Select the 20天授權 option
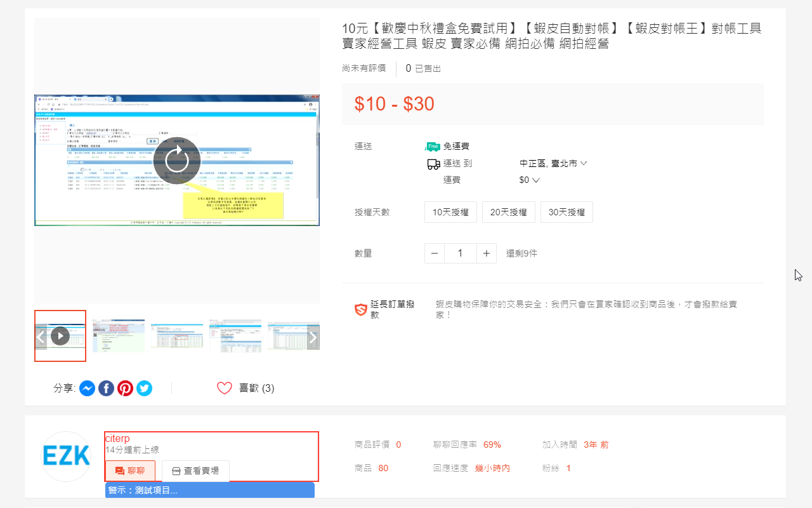Image resolution: width=812 pixels, height=508 pixels. click(x=508, y=212)
